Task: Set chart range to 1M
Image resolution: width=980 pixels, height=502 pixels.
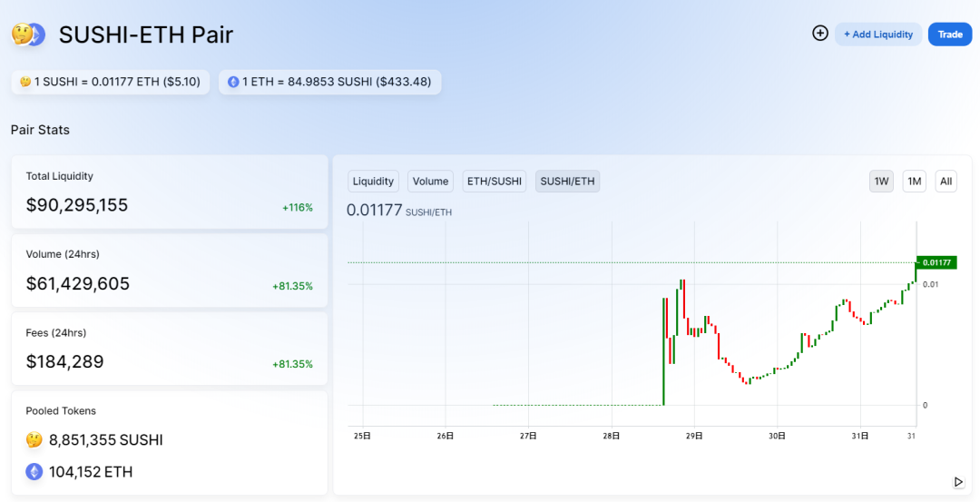Action: coord(915,182)
